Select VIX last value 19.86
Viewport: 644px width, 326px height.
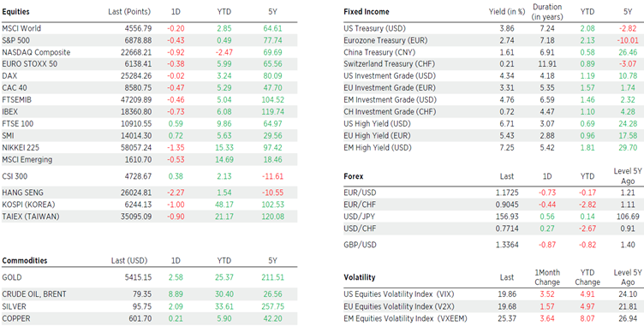(507, 294)
